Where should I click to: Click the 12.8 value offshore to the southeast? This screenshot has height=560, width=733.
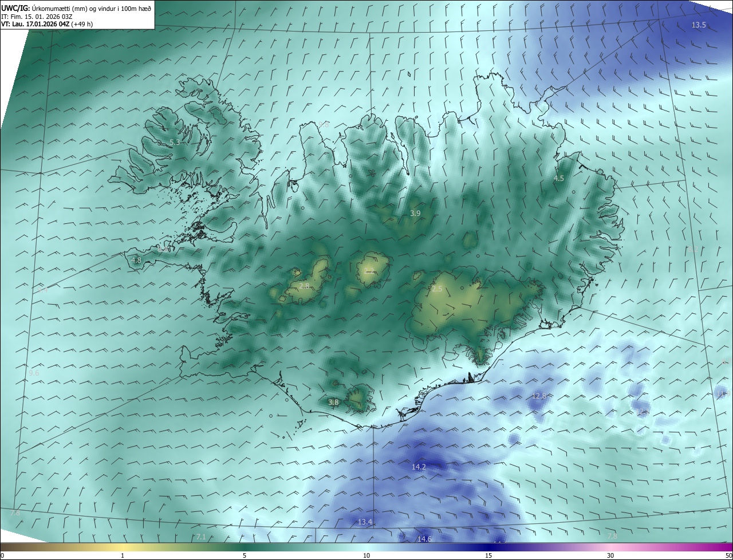click(539, 396)
